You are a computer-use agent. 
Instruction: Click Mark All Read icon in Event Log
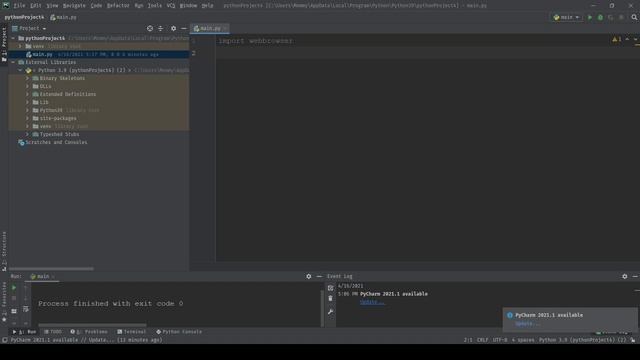click(330, 288)
